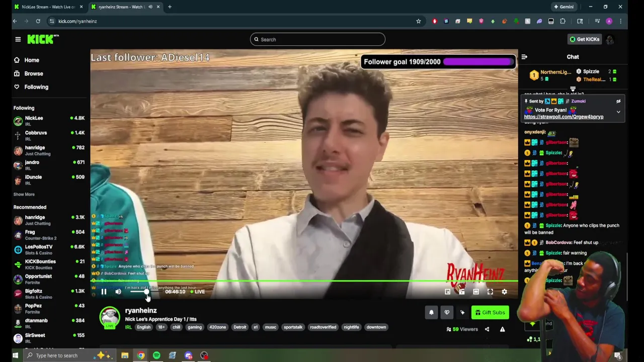Screen dimensions: 644x362
Task: Open File Explorer from taskbar
Action: coord(125,355)
